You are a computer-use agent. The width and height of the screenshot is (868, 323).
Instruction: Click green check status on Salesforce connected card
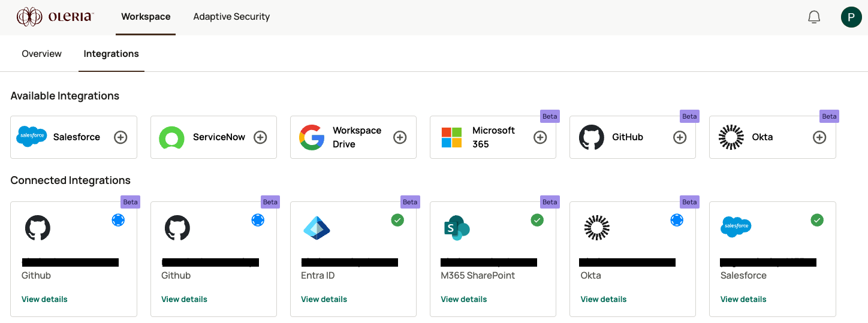tap(817, 221)
